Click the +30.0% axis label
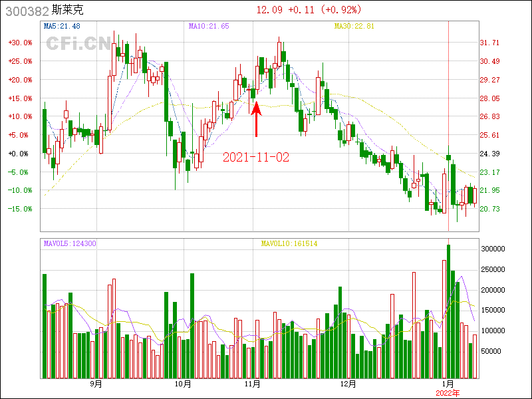The width and height of the screenshot is (532, 399). (20, 43)
